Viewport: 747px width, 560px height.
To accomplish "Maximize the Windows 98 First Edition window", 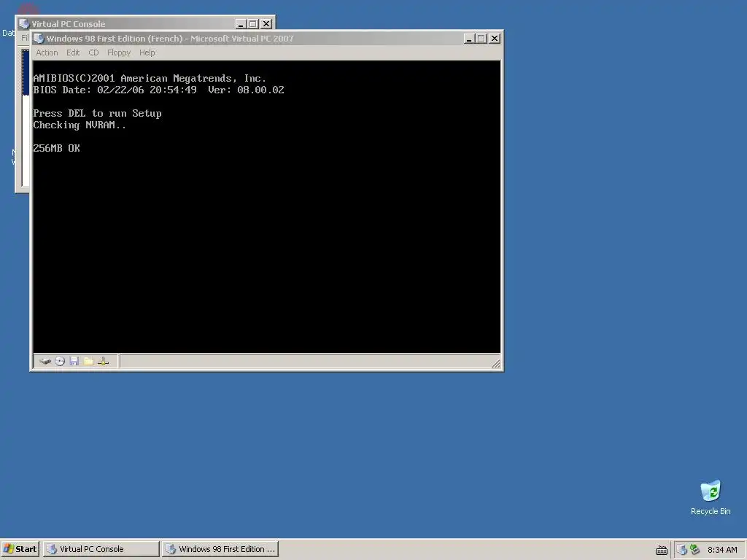I will pyautogui.click(x=481, y=39).
